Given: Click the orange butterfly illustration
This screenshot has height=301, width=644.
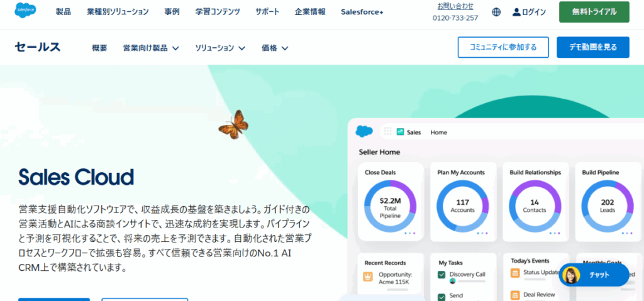Looking at the screenshot, I should tap(233, 124).
